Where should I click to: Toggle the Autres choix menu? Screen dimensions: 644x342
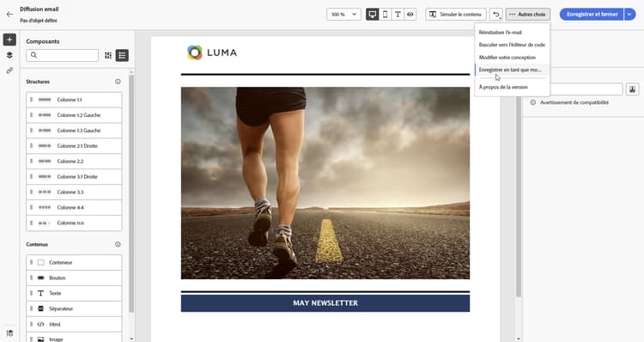point(528,15)
